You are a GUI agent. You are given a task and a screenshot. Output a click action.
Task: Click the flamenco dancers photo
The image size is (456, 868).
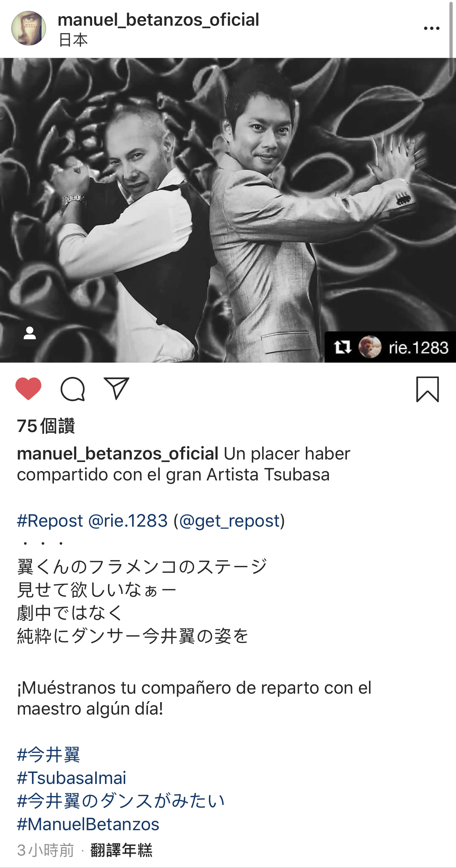(x=228, y=210)
